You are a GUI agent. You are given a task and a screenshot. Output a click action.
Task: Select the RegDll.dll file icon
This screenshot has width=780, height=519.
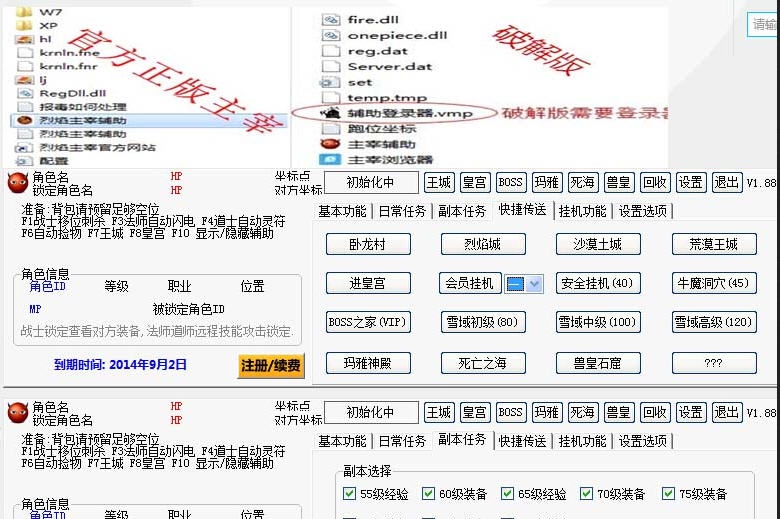point(24,93)
